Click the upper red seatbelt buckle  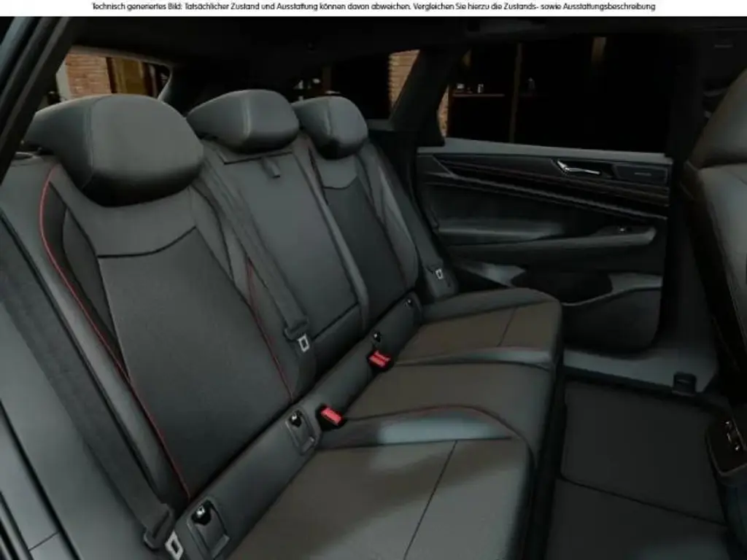pos(379,359)
